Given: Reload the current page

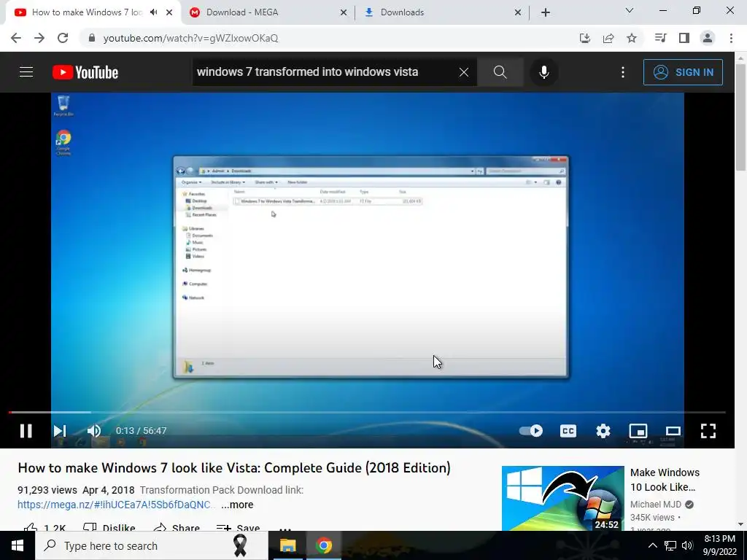Looking at the screenshot, I should [x=63, y=38].
